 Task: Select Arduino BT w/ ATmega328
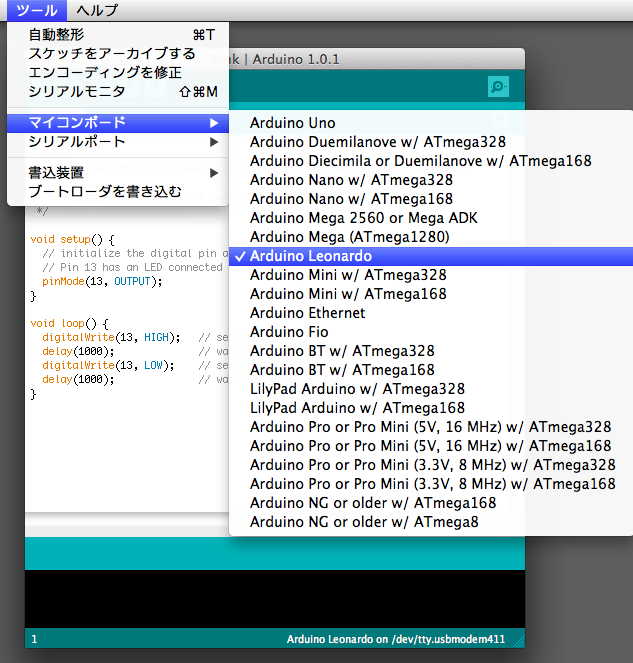[x=431, y=351]
